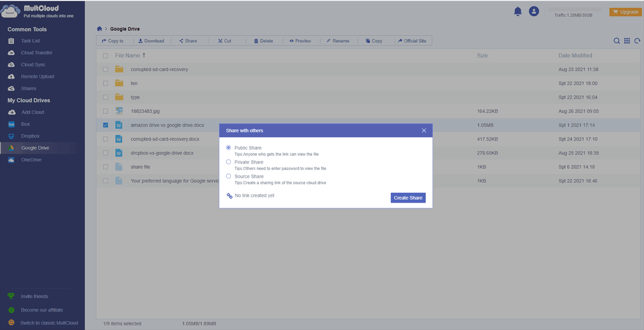Screen dimensions: 644x330
Task: Click the Your preferred language file name
Action: (x=175, y=181)
